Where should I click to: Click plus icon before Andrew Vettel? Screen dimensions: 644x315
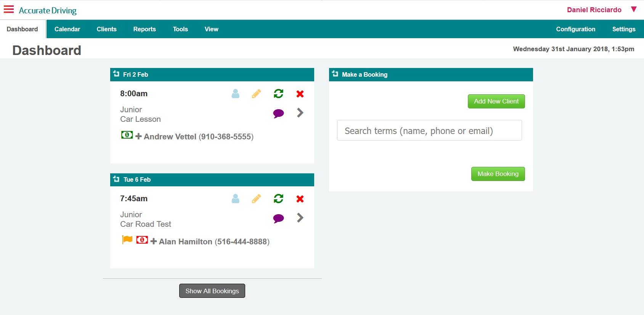coord(139,136)
